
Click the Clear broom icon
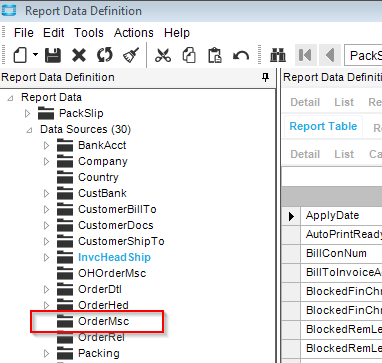pyautogui.click(x=131, y=55)
